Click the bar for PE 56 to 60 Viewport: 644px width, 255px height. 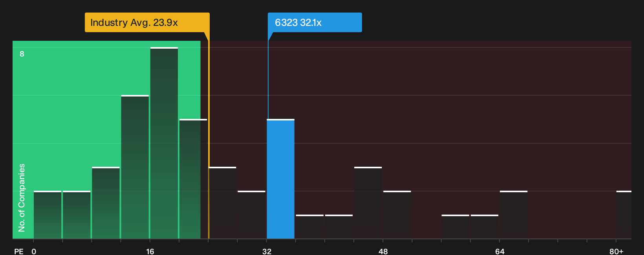[x=456, y=227]
